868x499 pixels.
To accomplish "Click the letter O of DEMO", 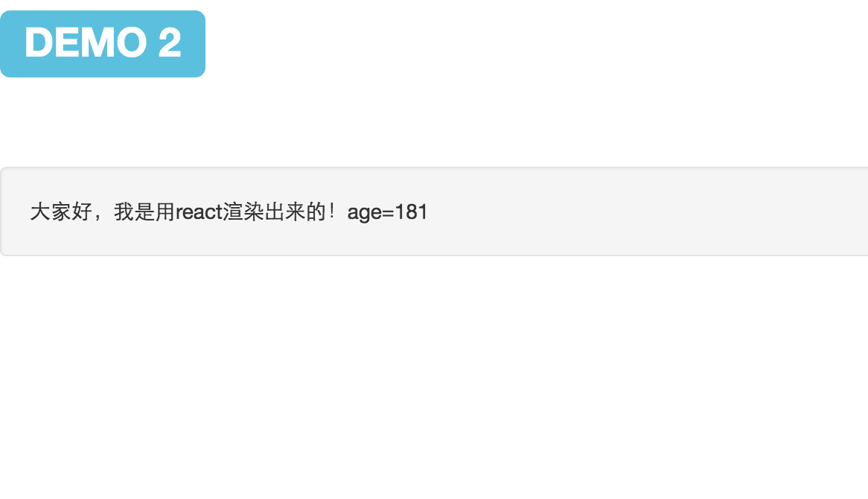I will coord(132,42).
